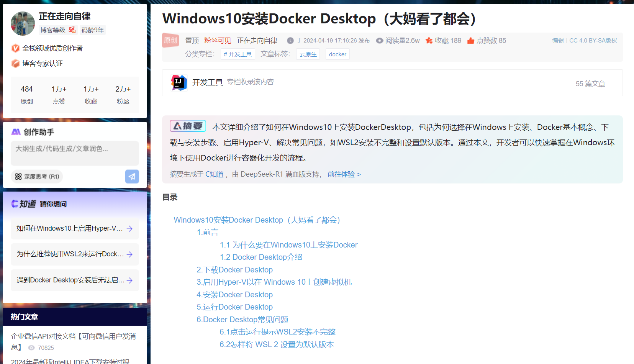This screenshot has height=364, width=634.
Task: View the 1万+ 收藏 stat
Action: click(x=91, y=95)
